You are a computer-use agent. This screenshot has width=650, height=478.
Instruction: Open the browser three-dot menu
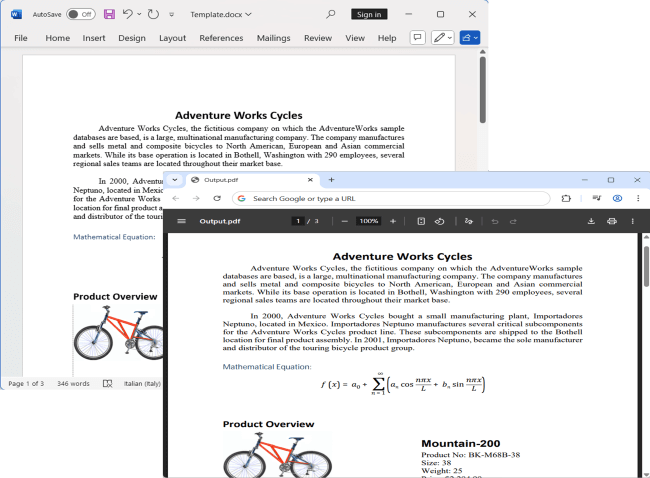(x=638, y=199)
